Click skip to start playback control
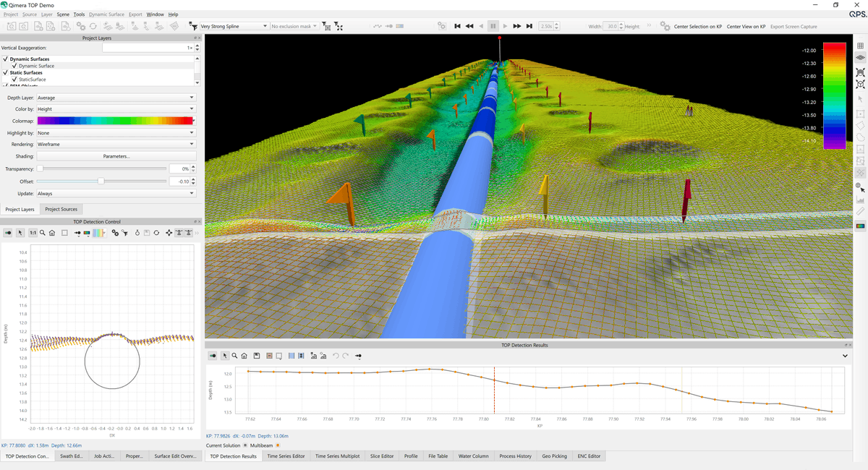Screen dimensions: 868x470 point(458,26)
